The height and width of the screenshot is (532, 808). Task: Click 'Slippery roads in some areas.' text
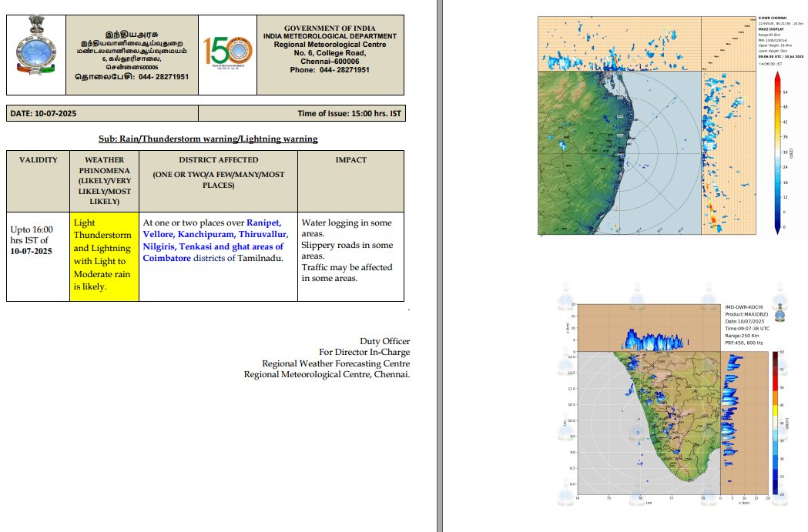(x=347, y=250)
